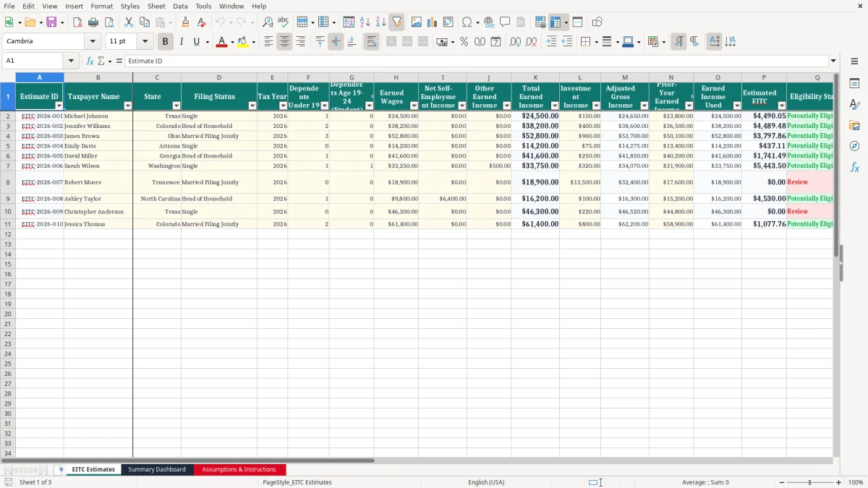Click the Sort Ascending icon
Screen dimensions: 868x488
point(365,22)
